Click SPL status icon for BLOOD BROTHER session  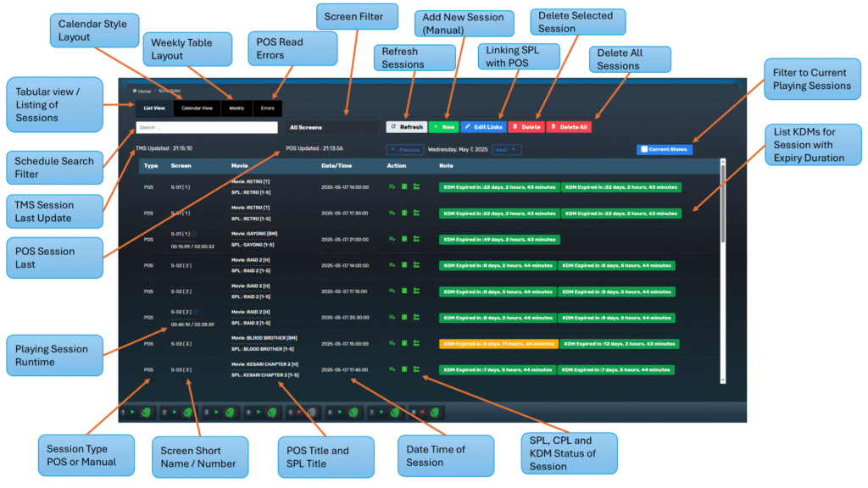(392, 343)
